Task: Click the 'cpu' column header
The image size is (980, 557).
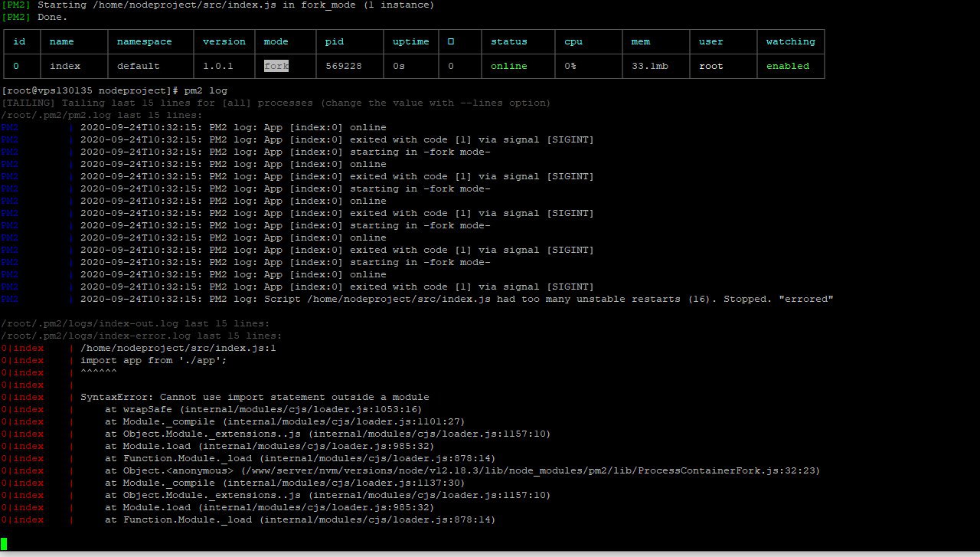Action: pyautogui.click(x=573, y=41)
